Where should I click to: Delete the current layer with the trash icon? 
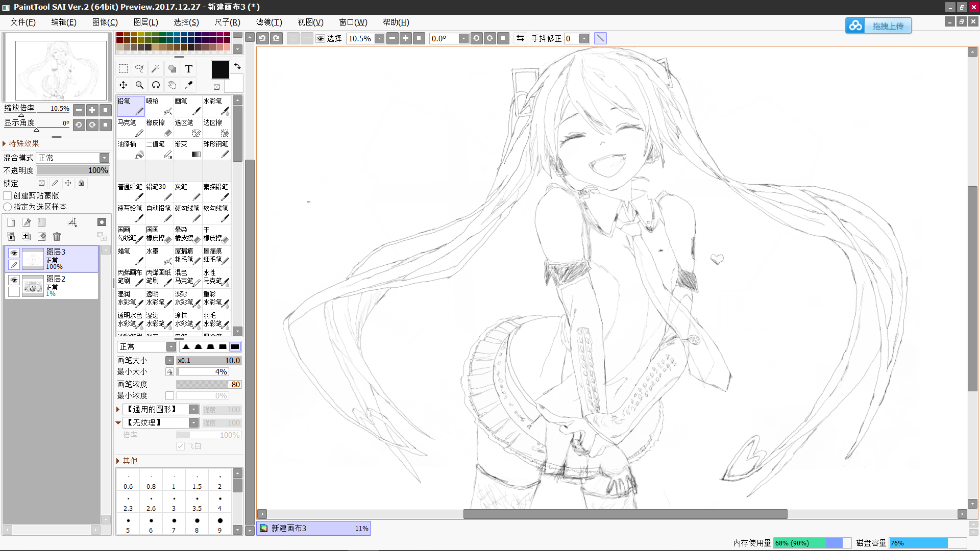point(57,237)
